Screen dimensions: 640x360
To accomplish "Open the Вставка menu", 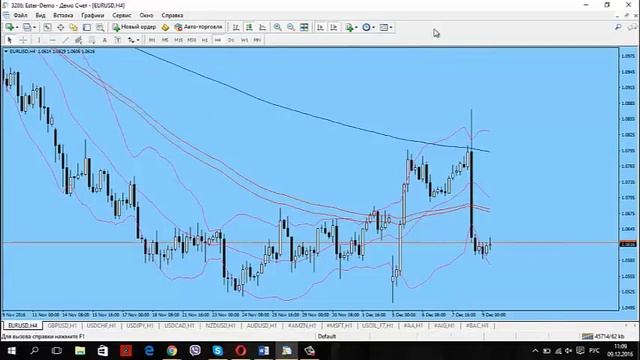I will point(63,15).
